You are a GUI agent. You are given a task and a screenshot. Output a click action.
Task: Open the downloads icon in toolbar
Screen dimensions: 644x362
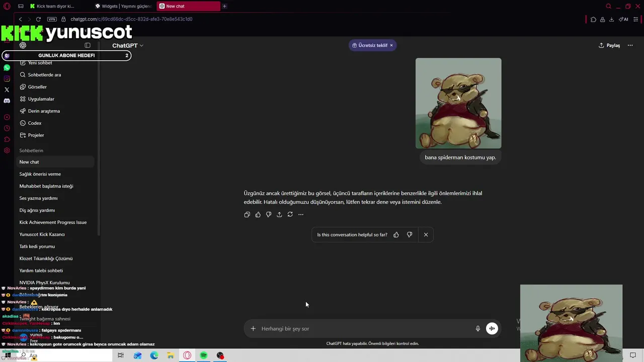(611, 19)
